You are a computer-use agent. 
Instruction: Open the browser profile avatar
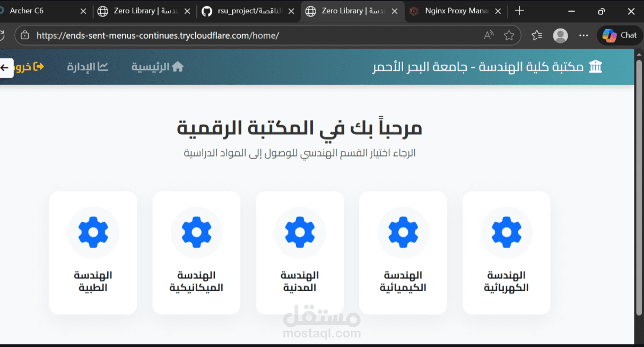click(x=560, y=36)
